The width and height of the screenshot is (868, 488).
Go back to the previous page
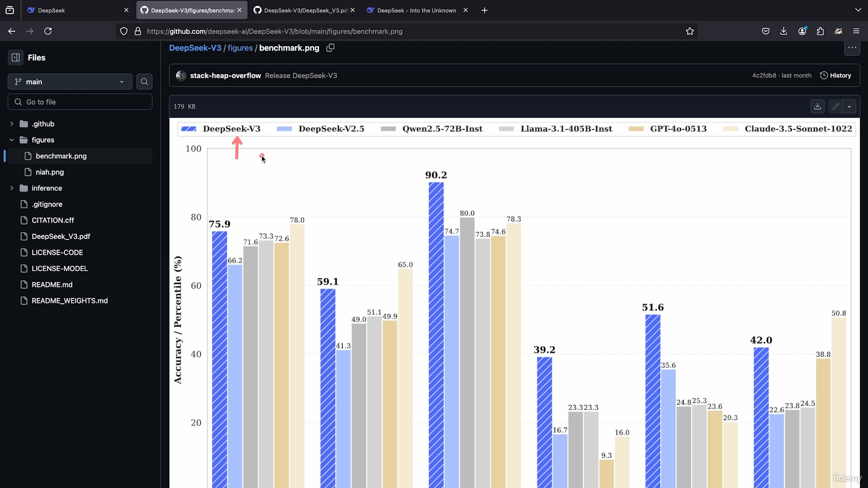(x=12, y=31)
